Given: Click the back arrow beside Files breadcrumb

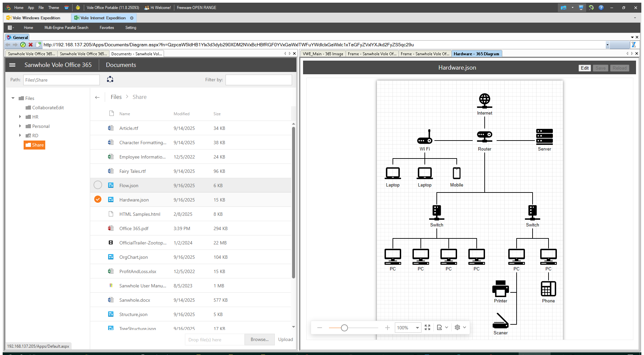Looking at the screenshot, I should pyautogui.click(x=97, y=97).
